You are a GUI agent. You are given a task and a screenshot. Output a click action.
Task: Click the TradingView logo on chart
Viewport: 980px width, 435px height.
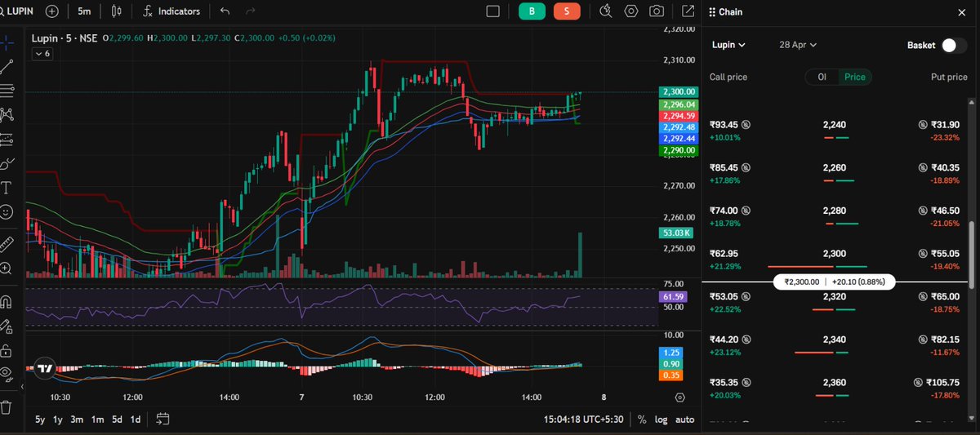point(46,368)
